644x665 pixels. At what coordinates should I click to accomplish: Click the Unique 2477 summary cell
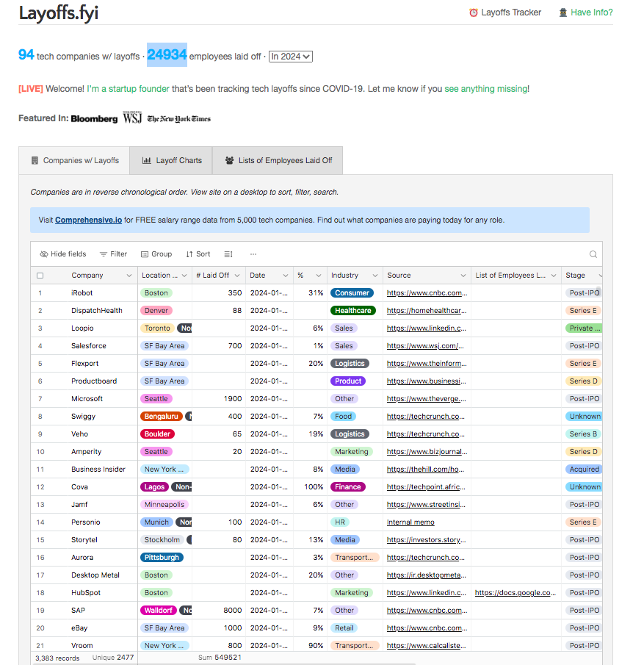click(113, 658)
